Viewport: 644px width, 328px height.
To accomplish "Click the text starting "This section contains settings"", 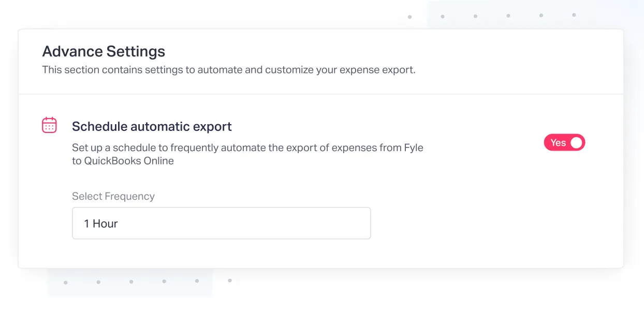I will click(229, 69).
